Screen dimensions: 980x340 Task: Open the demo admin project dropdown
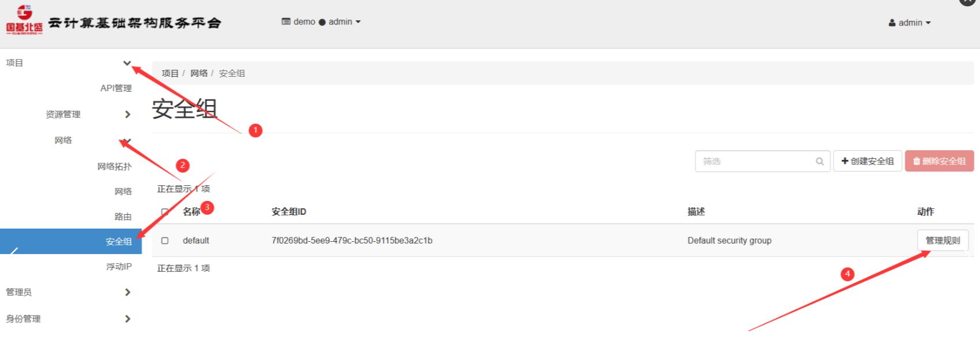coord(321,22)
